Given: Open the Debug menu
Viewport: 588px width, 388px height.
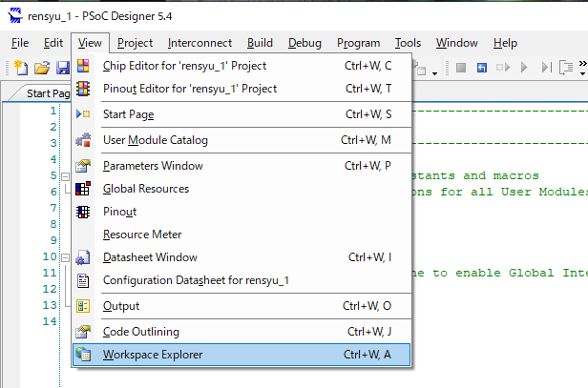Looking at the screenshot, I should pyautogui.click(x=304, y=43).
